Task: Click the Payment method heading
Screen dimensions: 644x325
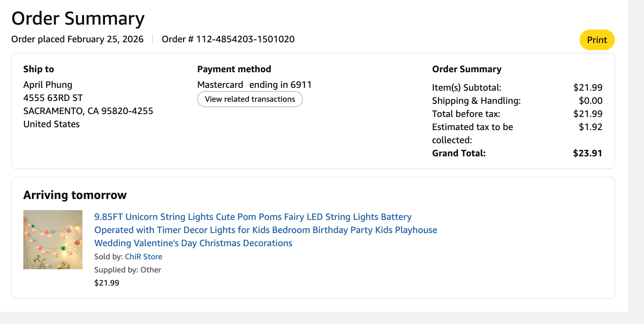Action: (x=234, y=69)
